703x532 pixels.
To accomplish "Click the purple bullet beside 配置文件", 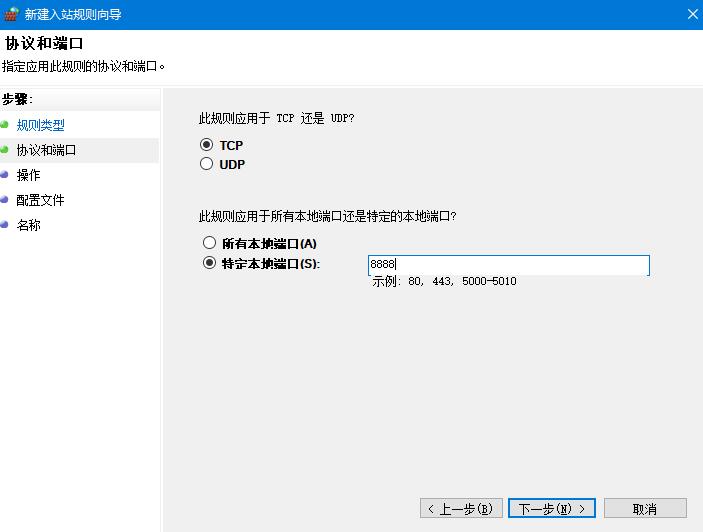I will point(5,200).
